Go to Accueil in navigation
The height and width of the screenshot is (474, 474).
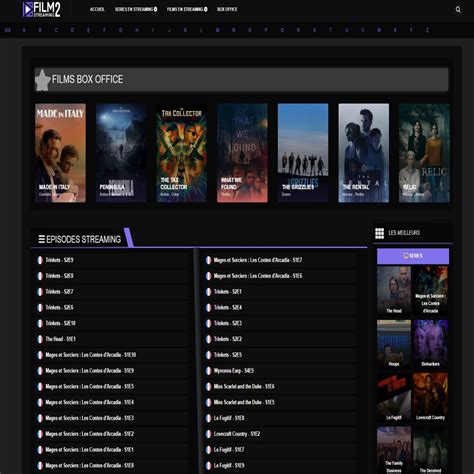click(x=97, y=9)
